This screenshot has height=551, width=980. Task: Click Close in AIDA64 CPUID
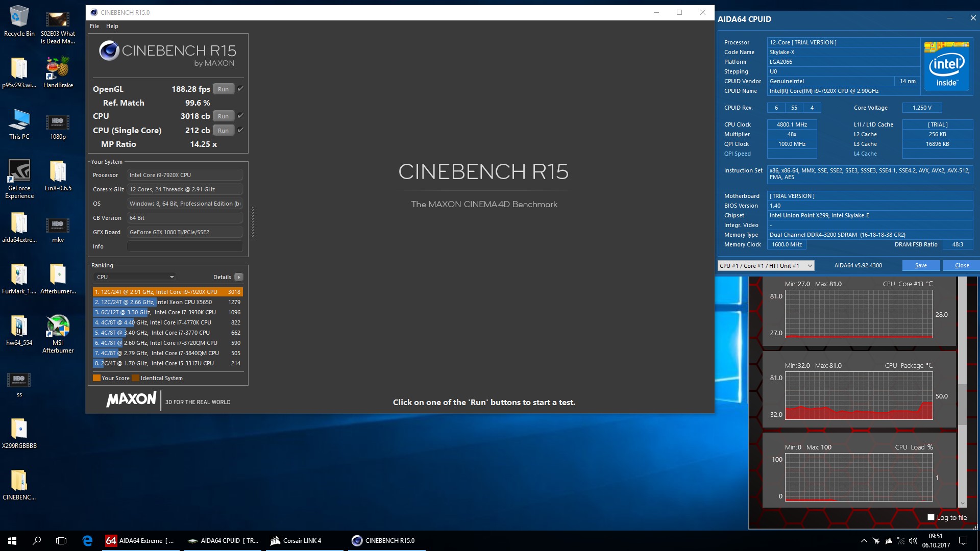[962, 265]
